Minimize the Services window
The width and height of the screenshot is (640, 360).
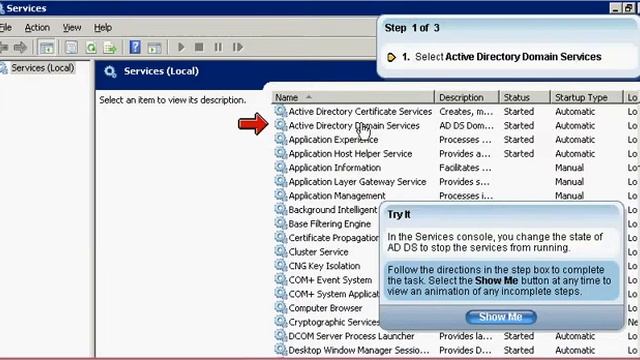point(615,8)
